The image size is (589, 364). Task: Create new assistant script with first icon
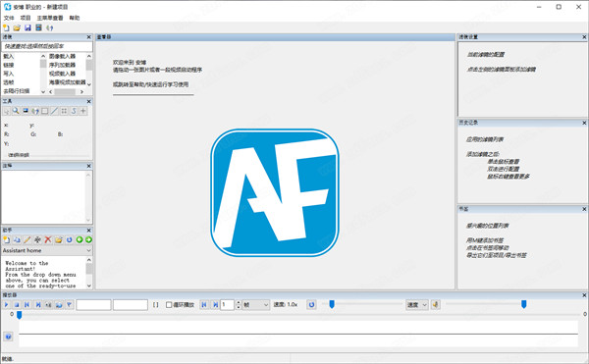pos(7,239)
